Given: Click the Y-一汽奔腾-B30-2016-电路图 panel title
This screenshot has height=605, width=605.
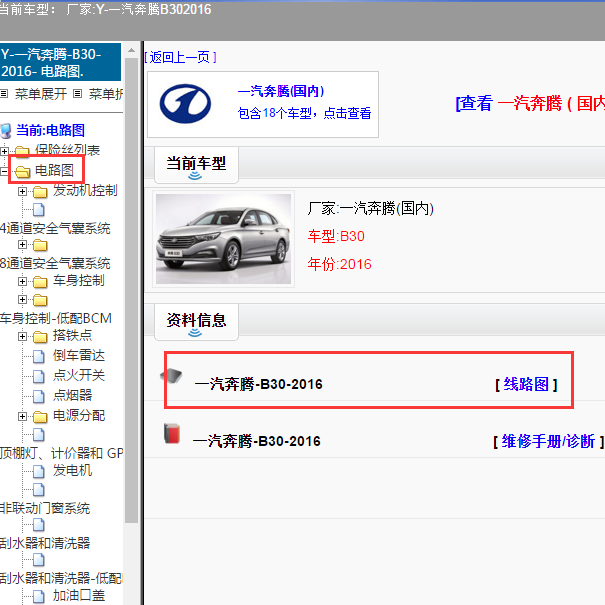Looking at the screenshot, I should [60, 63].
